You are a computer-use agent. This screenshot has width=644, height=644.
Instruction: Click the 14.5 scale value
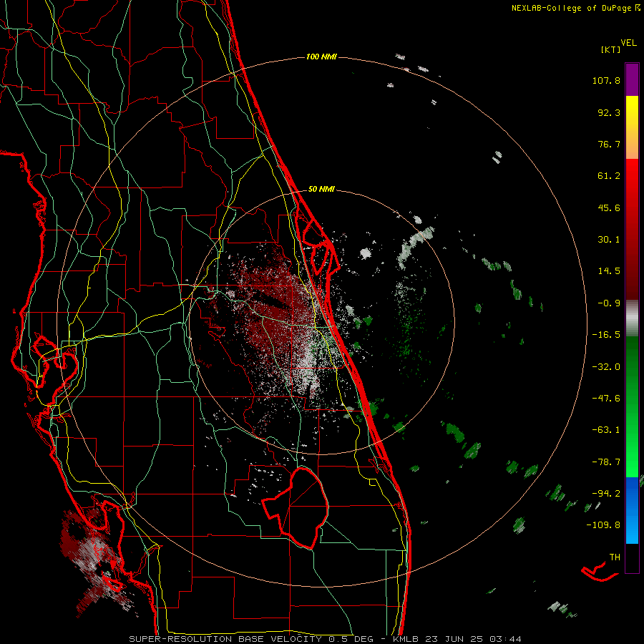[x=609, y=271]
